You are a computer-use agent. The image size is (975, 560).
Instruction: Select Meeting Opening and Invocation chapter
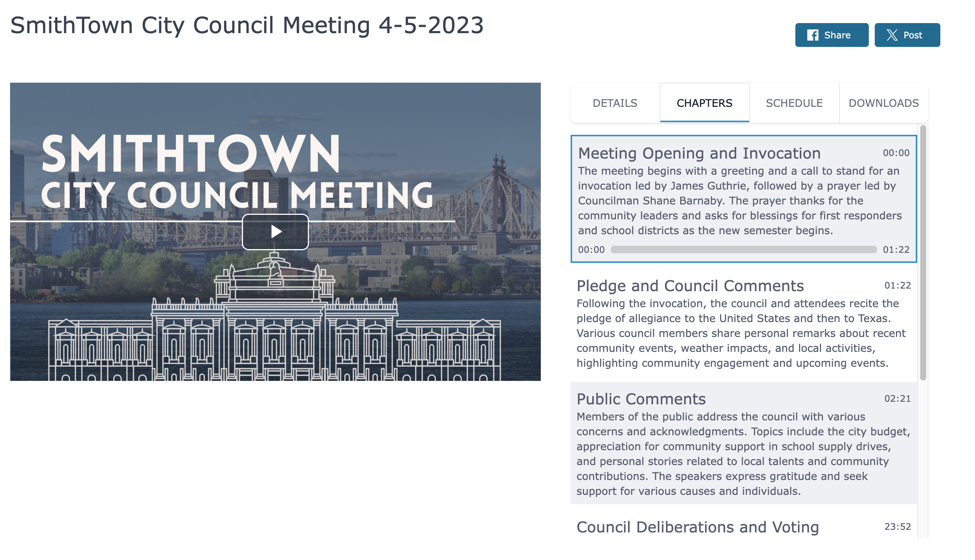coord(699,153)
